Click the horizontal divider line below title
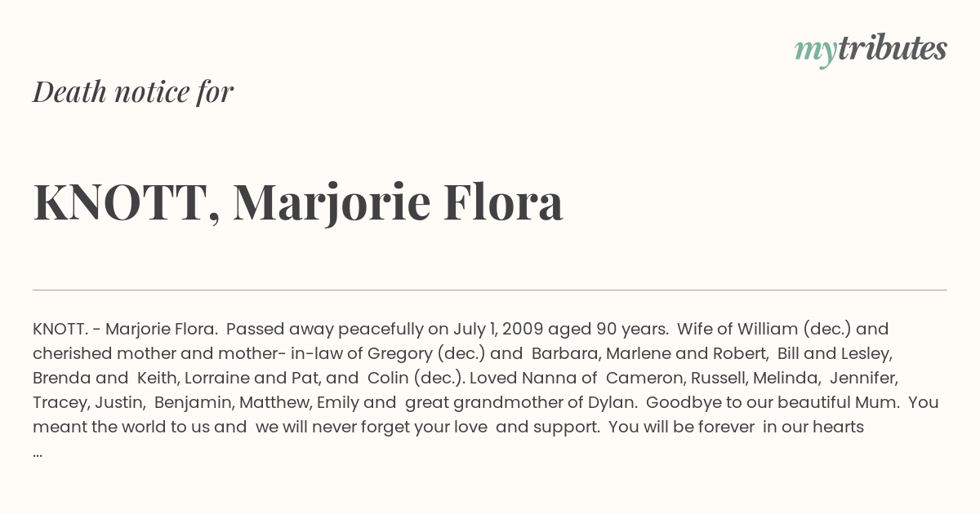Image resolution: width=980 pixels, height=514 pixels. [x=490, y=290]
